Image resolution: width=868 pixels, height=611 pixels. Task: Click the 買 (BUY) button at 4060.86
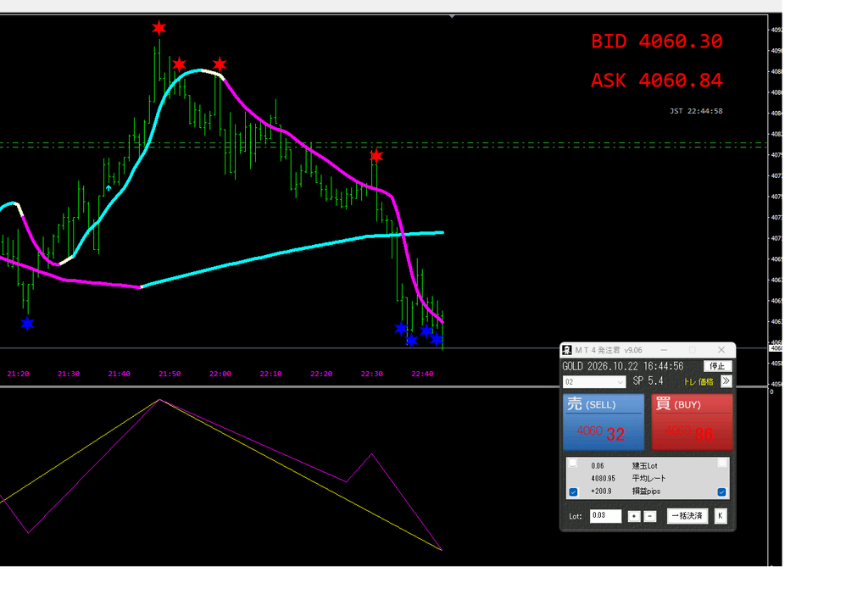point(692,422)
